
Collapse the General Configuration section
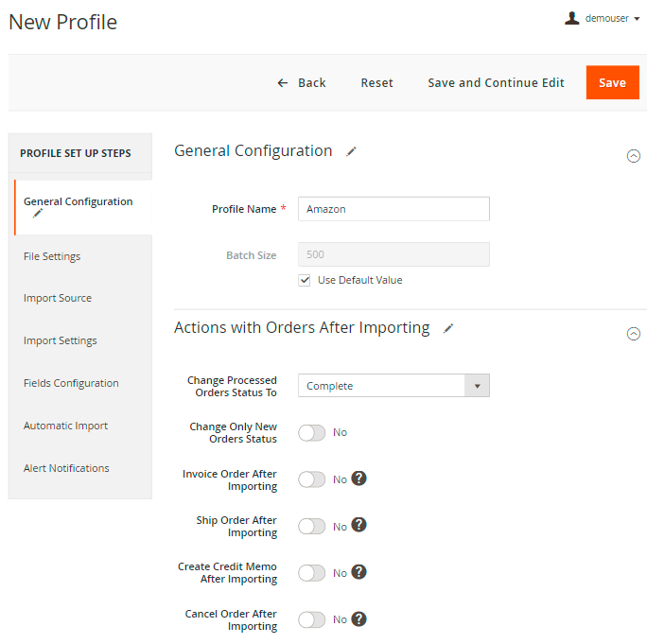634,156
